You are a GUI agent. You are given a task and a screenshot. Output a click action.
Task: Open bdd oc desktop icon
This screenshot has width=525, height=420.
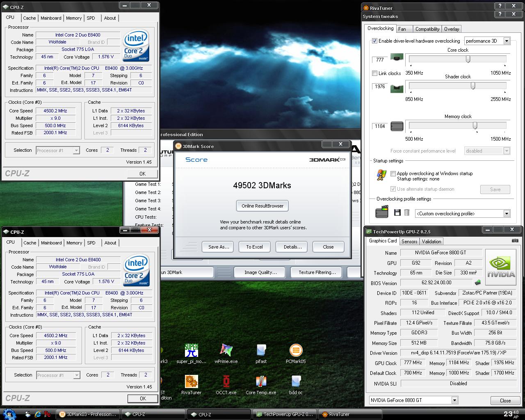296,385
